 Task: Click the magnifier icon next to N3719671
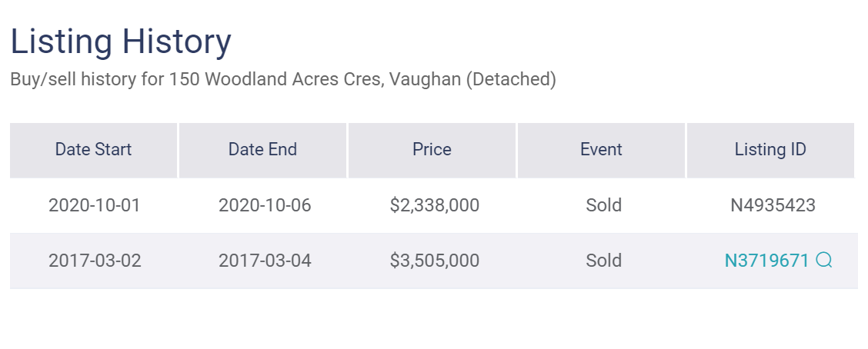coord(823,260)
